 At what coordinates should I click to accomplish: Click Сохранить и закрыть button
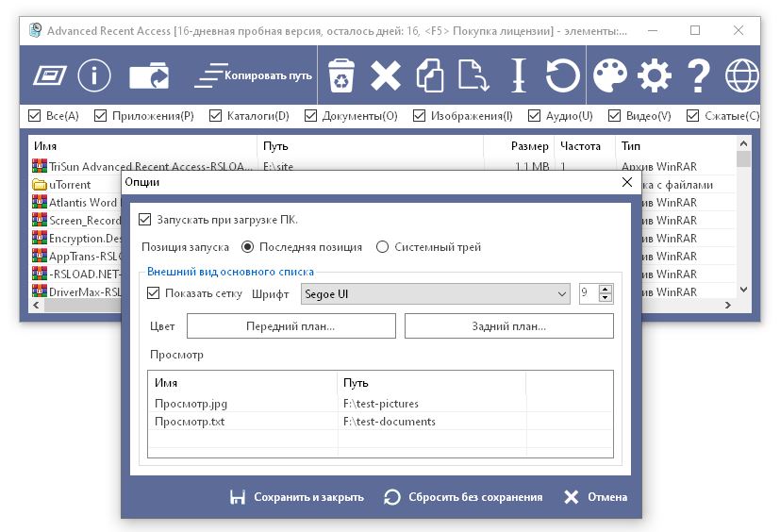pyautogui.click(x=297, y=497)
